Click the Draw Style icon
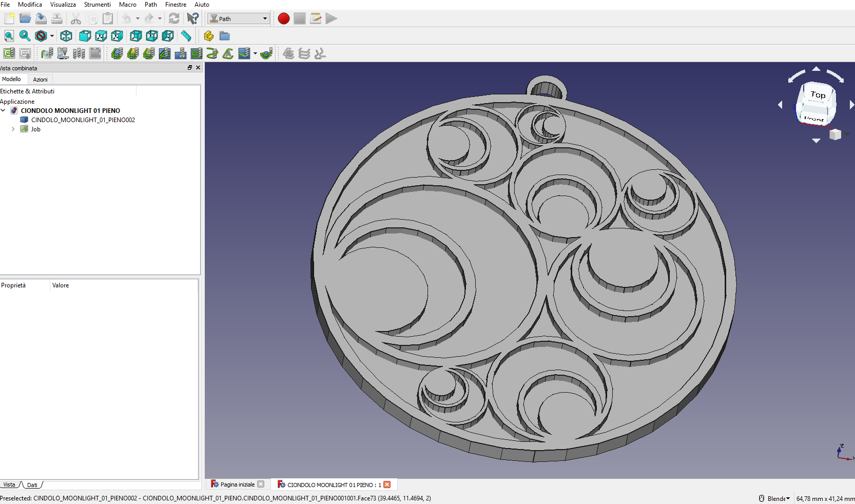 click(41, 36)
